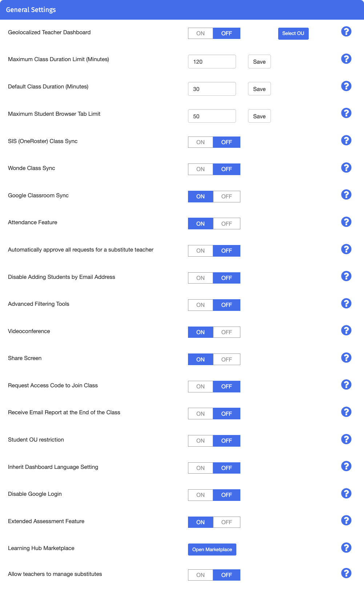Enable Advanced Filtering Tools
Viewport: 364px width, 589px height.
(200, 305)
